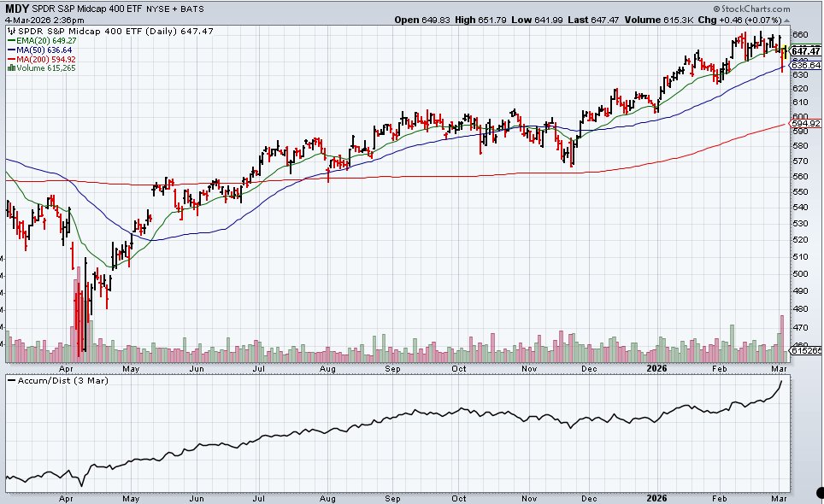Click May label under Accum/Dist panel
The height and width of the screenshot is (504, 824).
pyautogui.click(x=131, y=498)
